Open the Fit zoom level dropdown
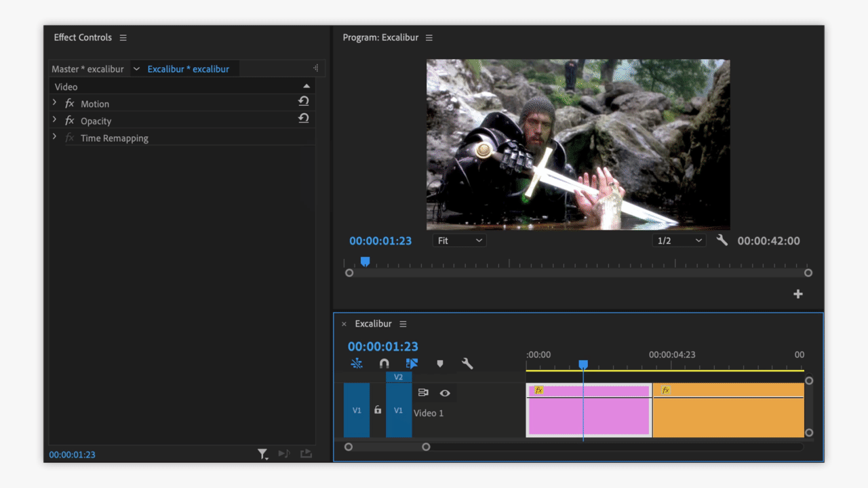This screenshot has width=868, height=488. pos(459,241)
